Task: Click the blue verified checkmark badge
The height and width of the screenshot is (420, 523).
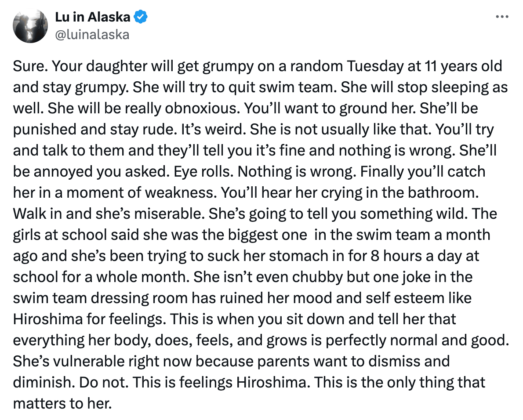Action: pyautogui.click(x=141, y=17)
